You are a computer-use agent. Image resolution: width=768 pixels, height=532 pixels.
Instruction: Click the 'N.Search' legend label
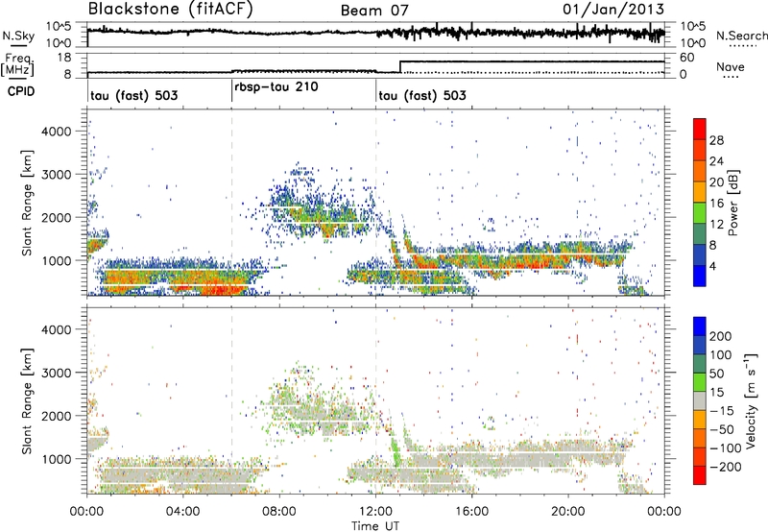741,36
